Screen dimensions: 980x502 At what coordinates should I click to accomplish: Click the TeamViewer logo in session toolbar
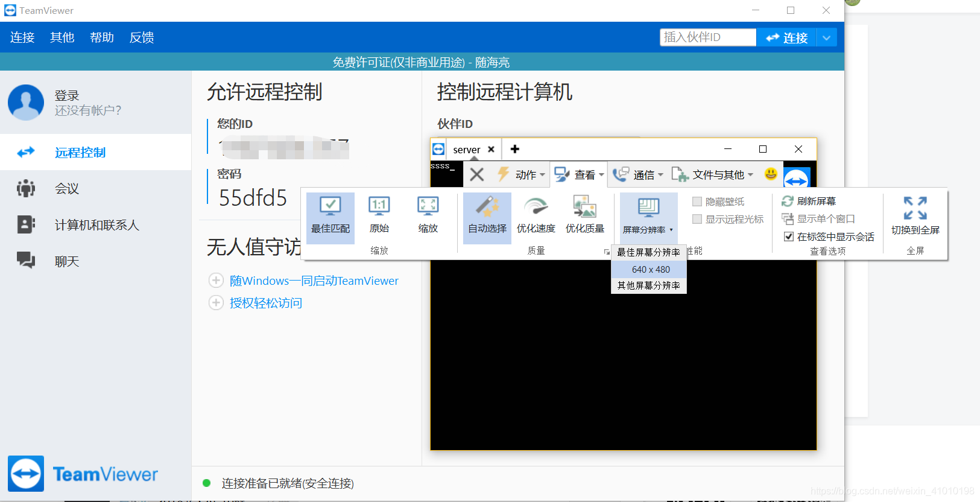[x=796, y=179]
